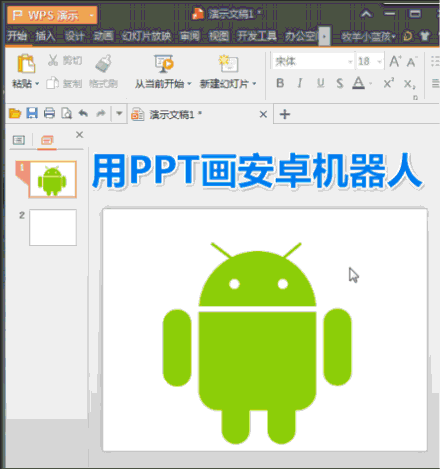The width and height of the screenshot is (440, 469).
Task: Click the Print icon
Action: click(x=49, y=113)
